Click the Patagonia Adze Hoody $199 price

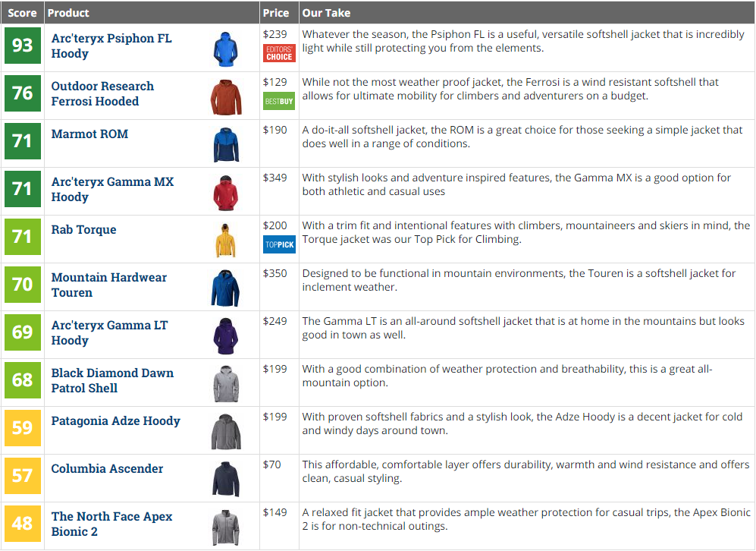274,417
